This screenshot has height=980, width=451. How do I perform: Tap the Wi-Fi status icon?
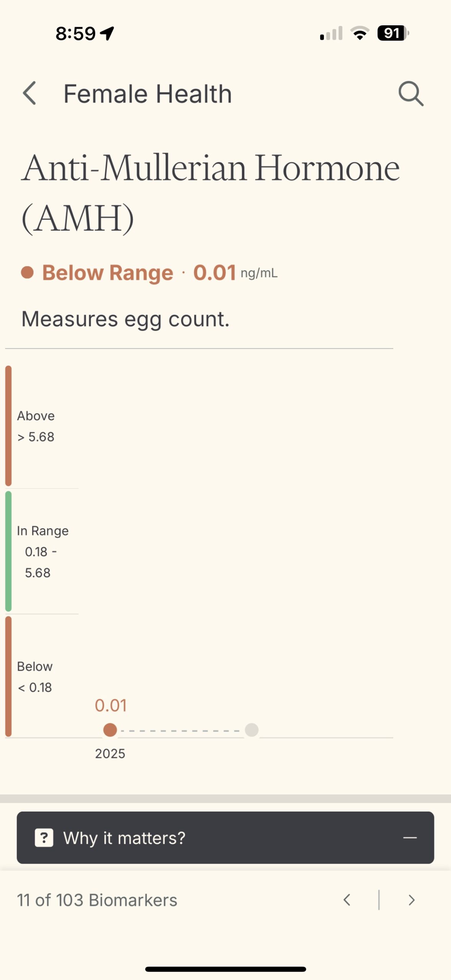point(360,33)
